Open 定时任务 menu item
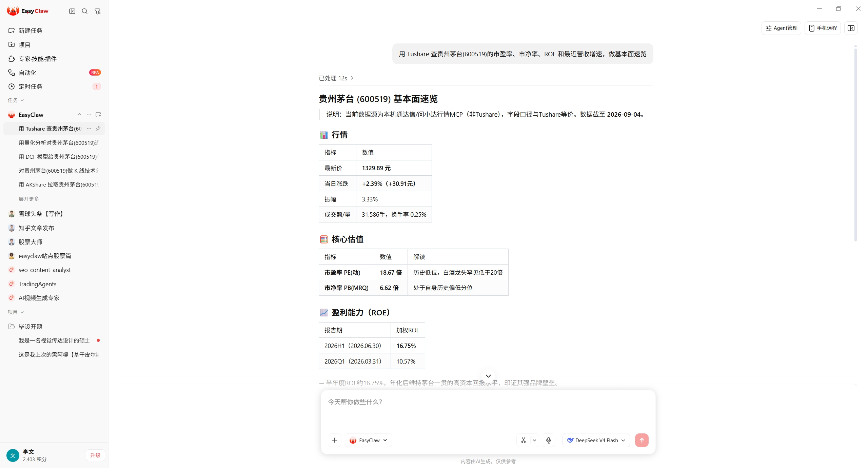The height and width of the screenshot is (468, 868). (x=54, y=86)
